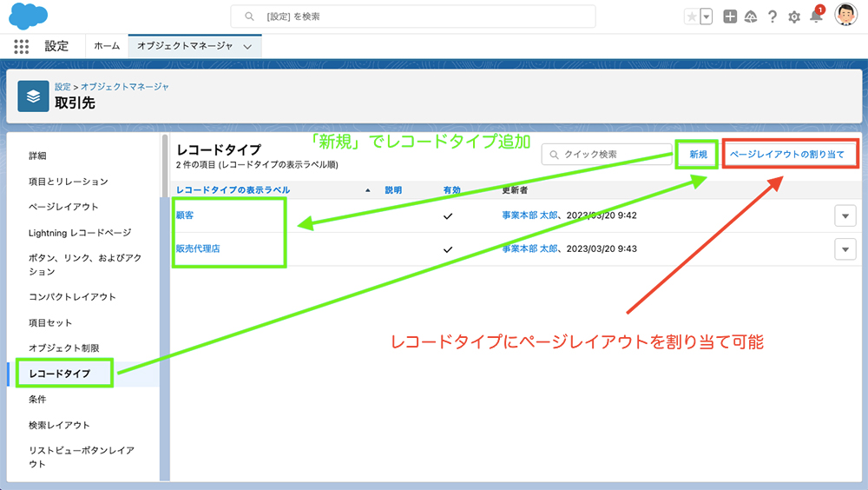The width and height of the screenshot is (868, 490).
Task: Click the 更新者 column header
Action: 515,190
